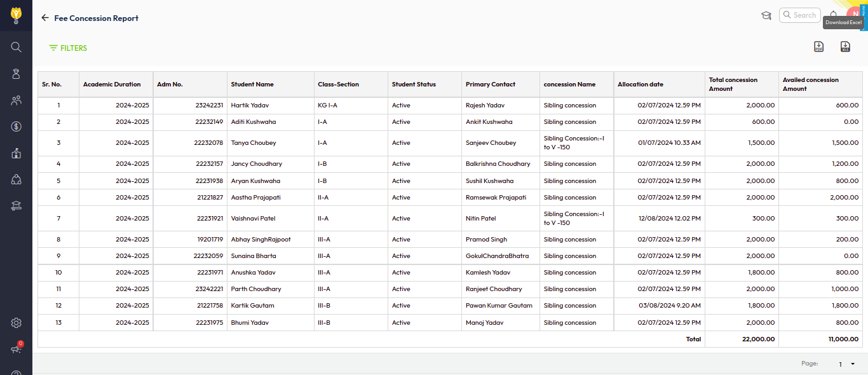
Task: Download the report as Excel XLS
Action: [x=845, y=46]
